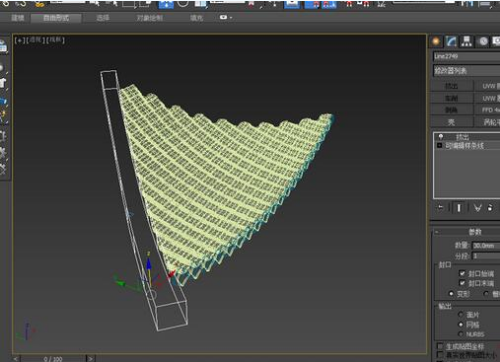The width and height of the screenshot is (500, 362).
Task: Toggle show end result icon
Action: 459,208
